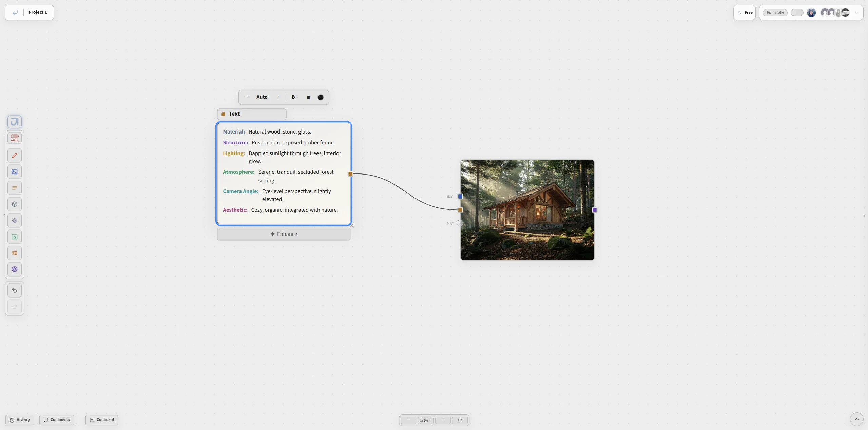Click the Auto font size value
The width and height of the screenshot is (868, 430).
[x=262, y=97]
